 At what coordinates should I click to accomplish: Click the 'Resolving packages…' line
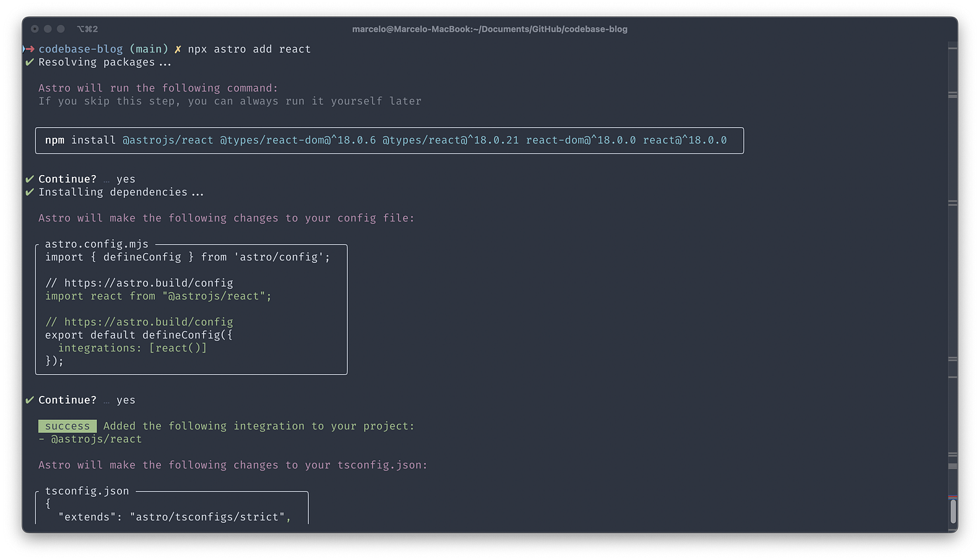(x=105, y=63)
